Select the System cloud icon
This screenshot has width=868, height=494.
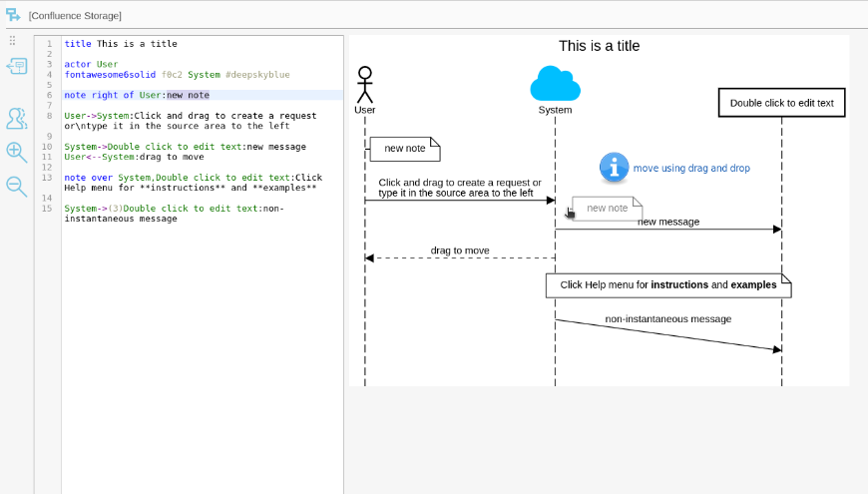tap(556, 84)
